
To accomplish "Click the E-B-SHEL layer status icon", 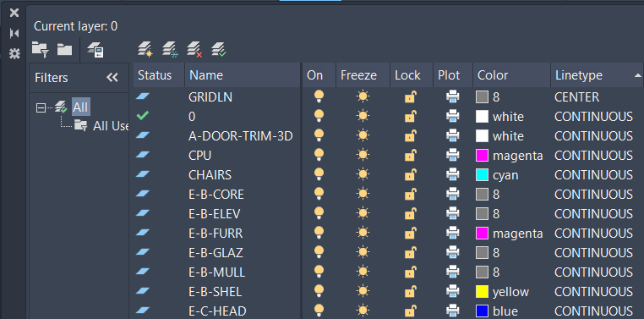I will [143, 291].
